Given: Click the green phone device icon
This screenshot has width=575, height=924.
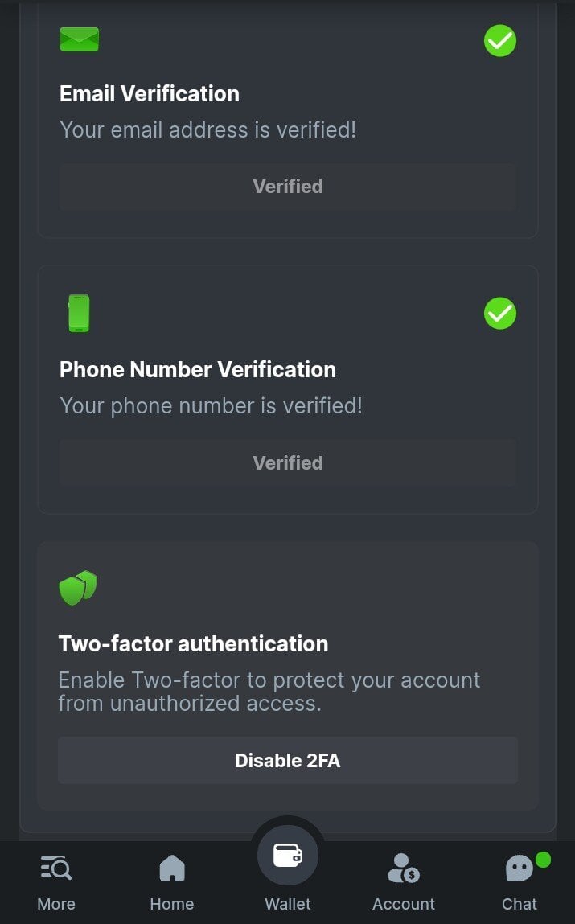Looking at the screenshot, I should [79, 313].
